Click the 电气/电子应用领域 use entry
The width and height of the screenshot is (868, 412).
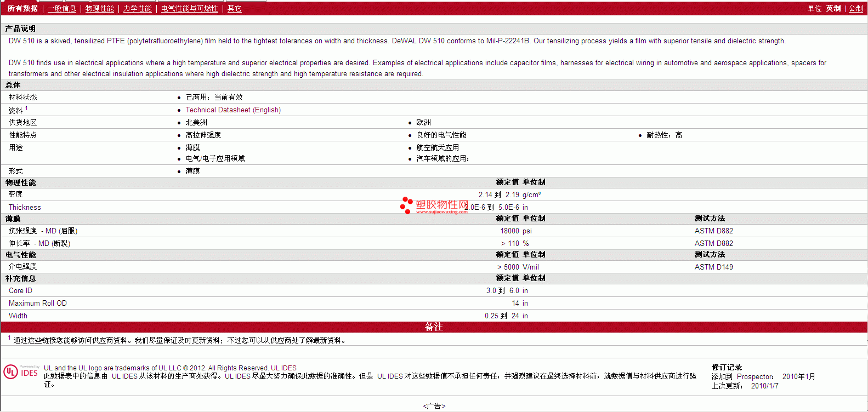tap(215, 158)
